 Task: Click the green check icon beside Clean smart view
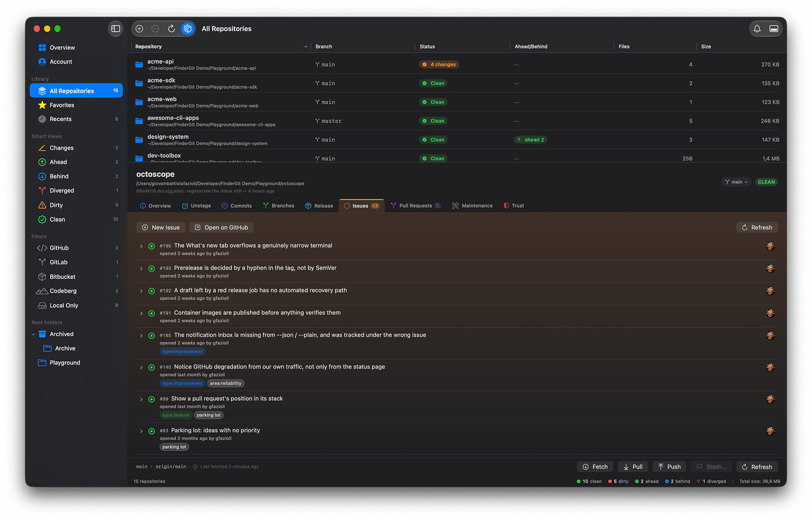(42, 220)
